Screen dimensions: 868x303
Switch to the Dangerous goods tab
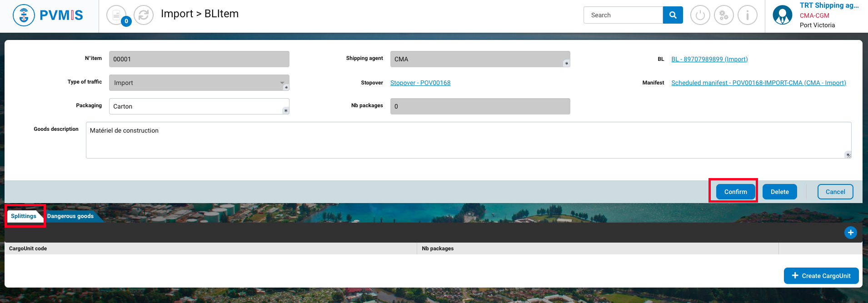(x=70, y=216)
